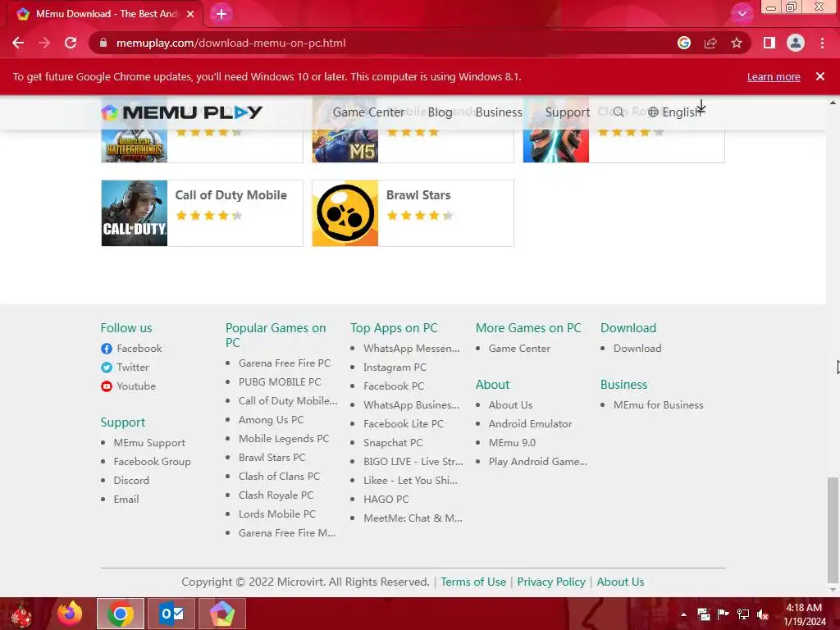The width and height of the screenshot is (840, 630).
Task: Open MEmu app icon in the taskbar
Action: coord(221,614)
